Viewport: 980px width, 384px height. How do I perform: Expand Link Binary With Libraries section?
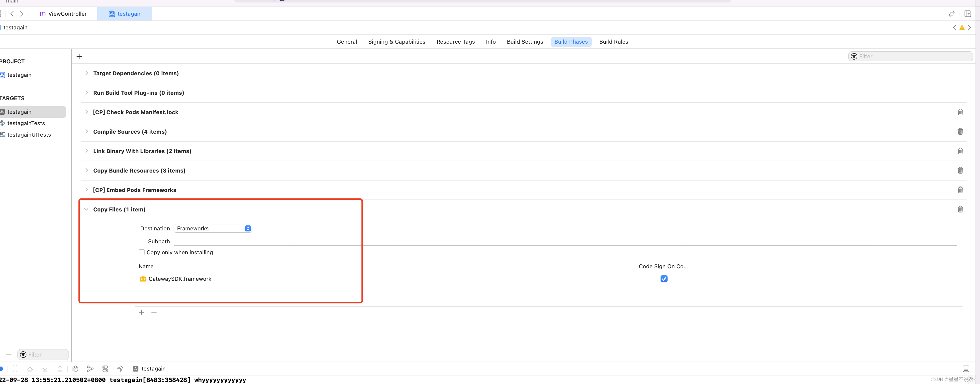(86, 151)
